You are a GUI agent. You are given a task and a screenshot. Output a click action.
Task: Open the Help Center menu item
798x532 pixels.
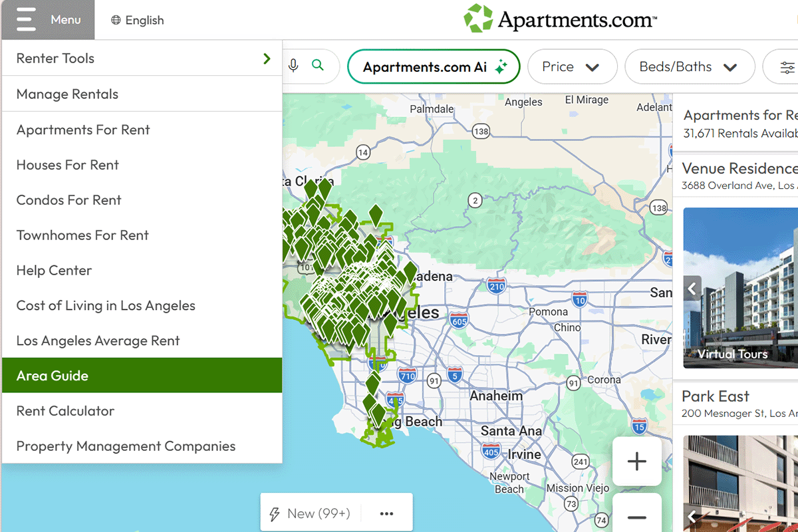tap(142, 271)
